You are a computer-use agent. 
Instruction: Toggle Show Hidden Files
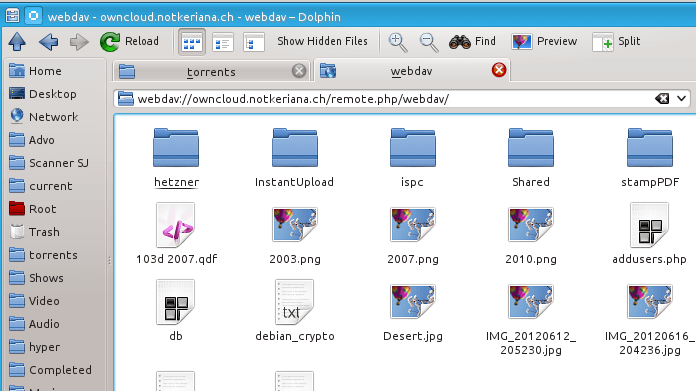[322, 41]
